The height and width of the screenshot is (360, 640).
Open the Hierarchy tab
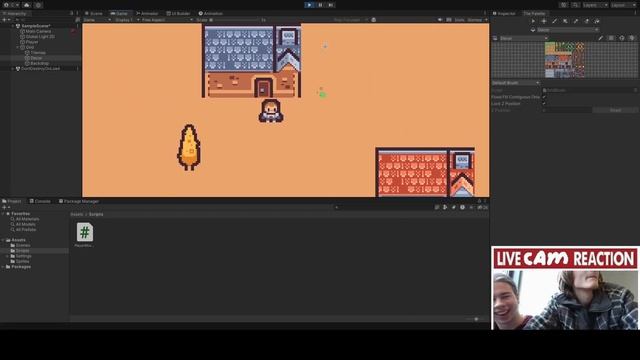pyautogui.click(x=15, y=13)
